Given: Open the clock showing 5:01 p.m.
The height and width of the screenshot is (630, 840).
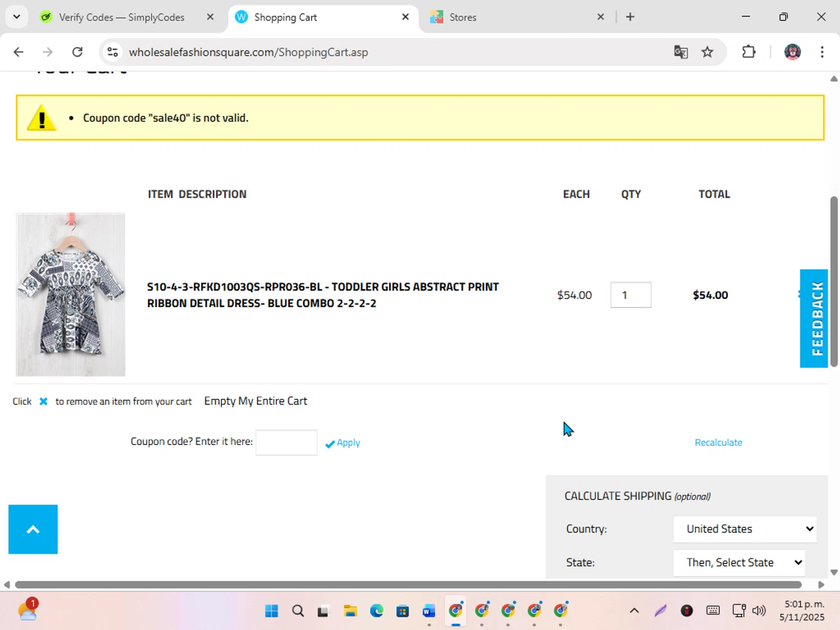Looking at the screenshot, I should [802, 610].
